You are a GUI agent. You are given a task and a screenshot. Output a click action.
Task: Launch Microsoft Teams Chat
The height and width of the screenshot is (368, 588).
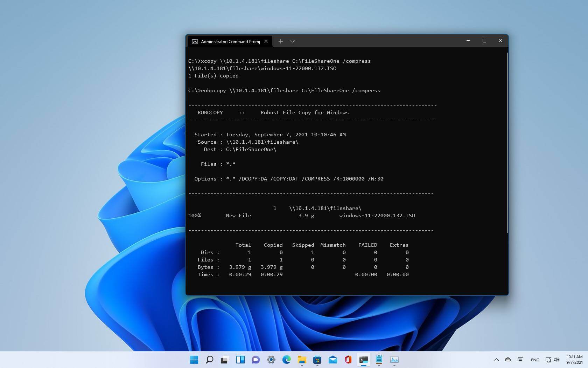[255, 360]
